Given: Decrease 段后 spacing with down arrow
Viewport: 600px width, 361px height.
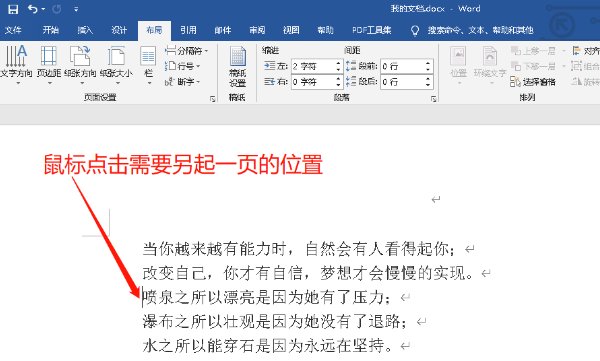Looking at the screenshot, I should [x=428, y=85].
